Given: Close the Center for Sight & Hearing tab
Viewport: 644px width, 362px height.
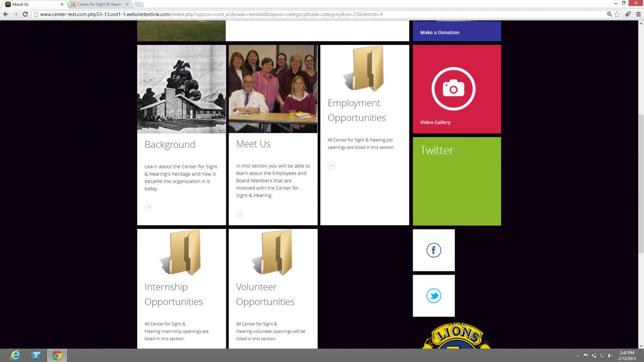Looking at the screenshot, I should (x=127, y=4).
